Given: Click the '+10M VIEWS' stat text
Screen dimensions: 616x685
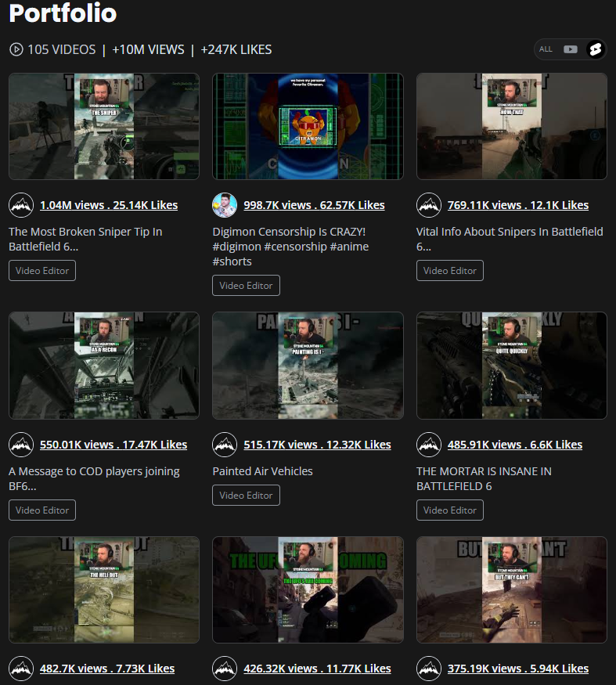Looking at the screenshot, I should [x=148, y=49].
